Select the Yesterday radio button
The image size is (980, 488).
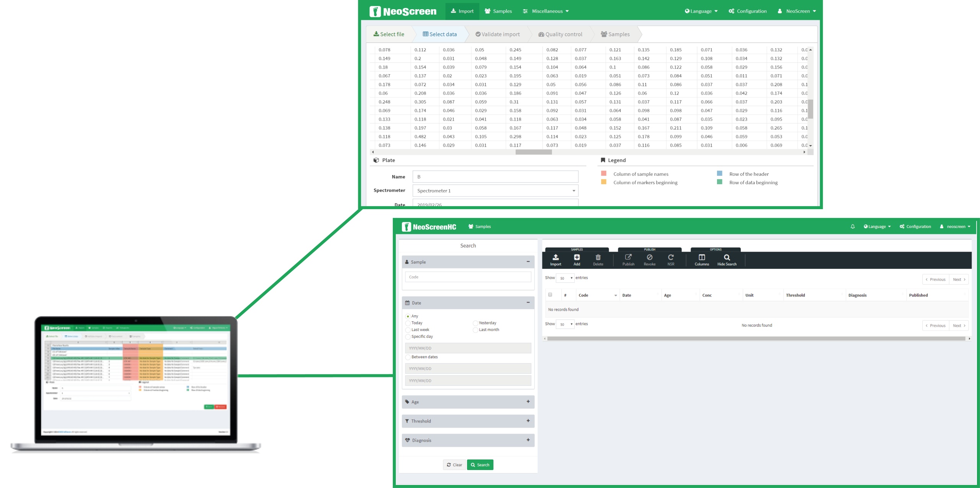click(475, 323)
